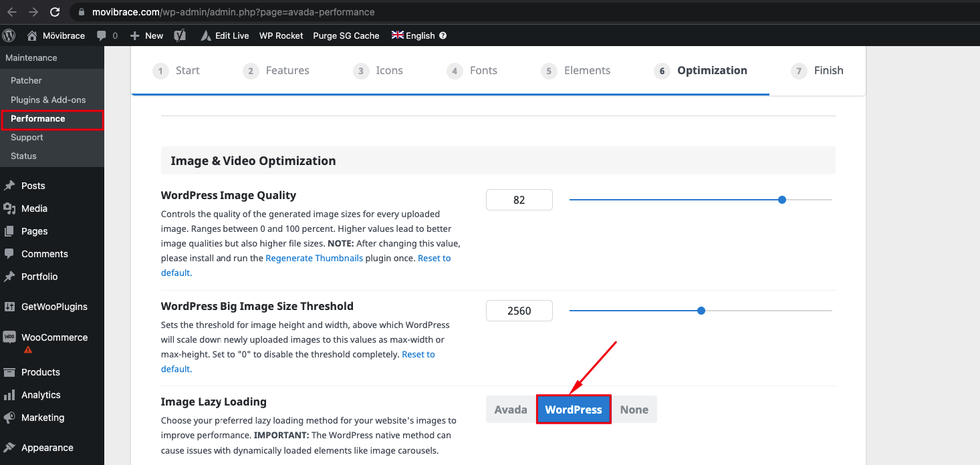Click the UK flag language icon
The width and height of the screenshot is (980, 465).
coord(398,35)
